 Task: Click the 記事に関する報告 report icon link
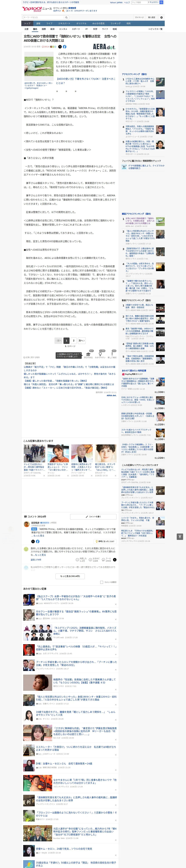[32, 357]
